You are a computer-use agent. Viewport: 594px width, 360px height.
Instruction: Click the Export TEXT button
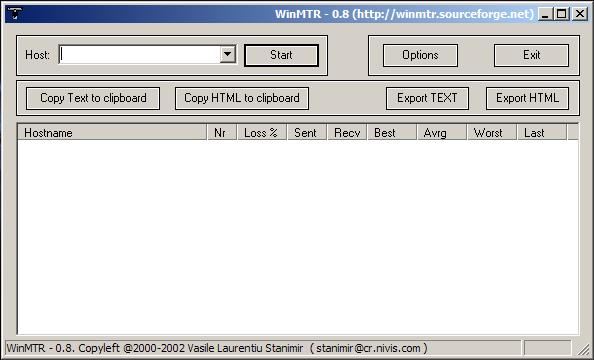[427, 98]
